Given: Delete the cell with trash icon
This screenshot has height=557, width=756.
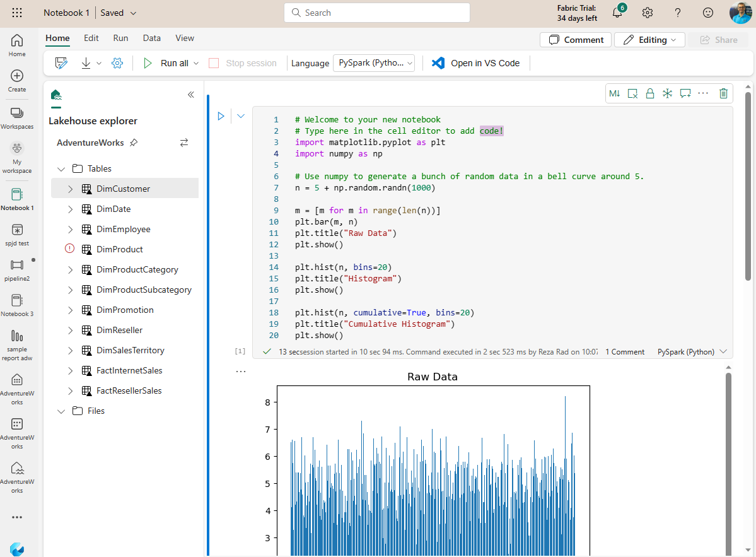Looking at the screenshot, I should click(x=723, y=93).
